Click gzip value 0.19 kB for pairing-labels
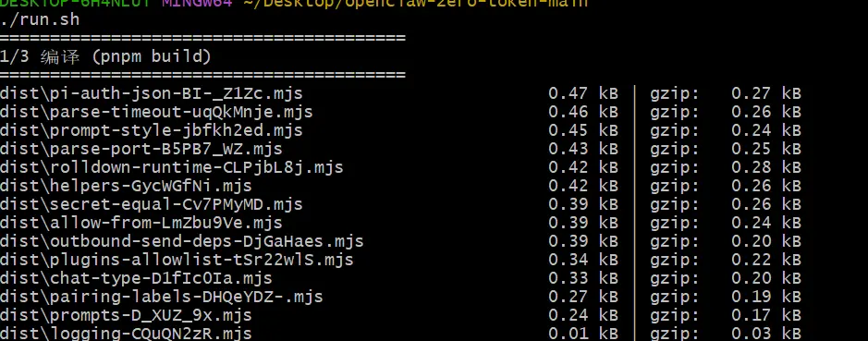Screen dimensions: 868x341 766,297
